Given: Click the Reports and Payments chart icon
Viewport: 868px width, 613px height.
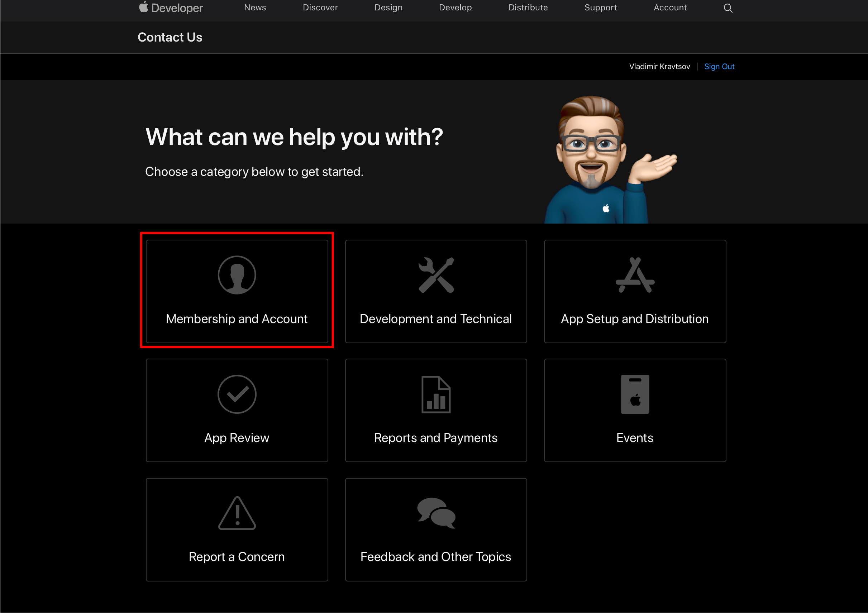Looking at the screenshot, I should coord(436,394).
